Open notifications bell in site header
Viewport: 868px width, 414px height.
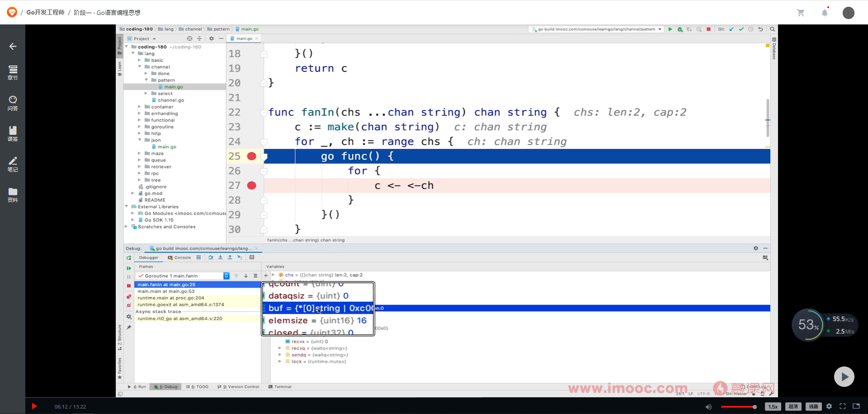point(825,12)
